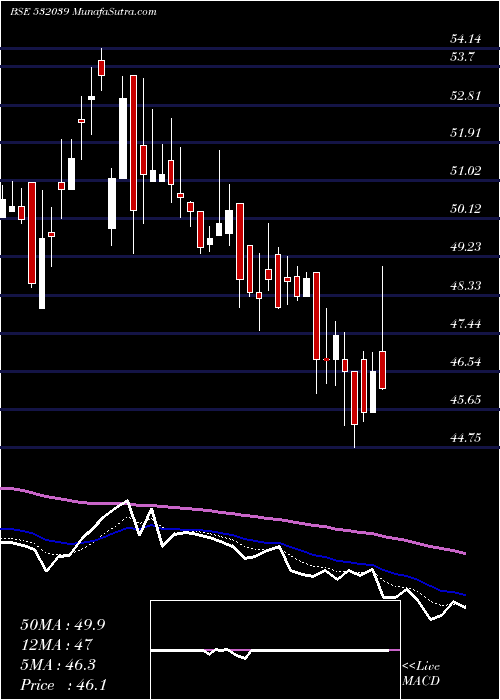The width and height of the screenshot is (500, 700).
Task: Click the 46.54 price level label
Action: [x=466, y=362]
